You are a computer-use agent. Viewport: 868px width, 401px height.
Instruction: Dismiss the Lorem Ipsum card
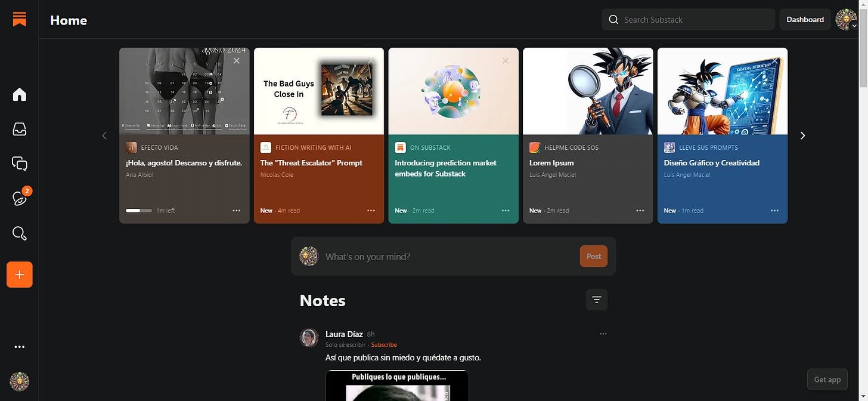[640, 61]
